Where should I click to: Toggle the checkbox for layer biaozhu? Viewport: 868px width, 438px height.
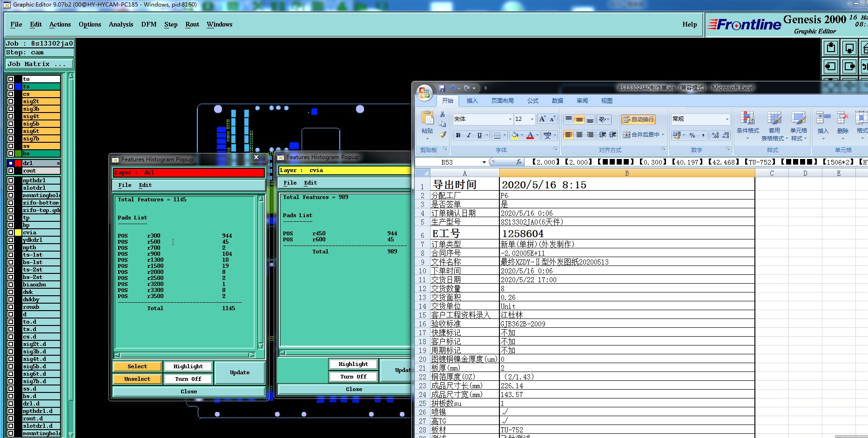(x=11, y=285)
